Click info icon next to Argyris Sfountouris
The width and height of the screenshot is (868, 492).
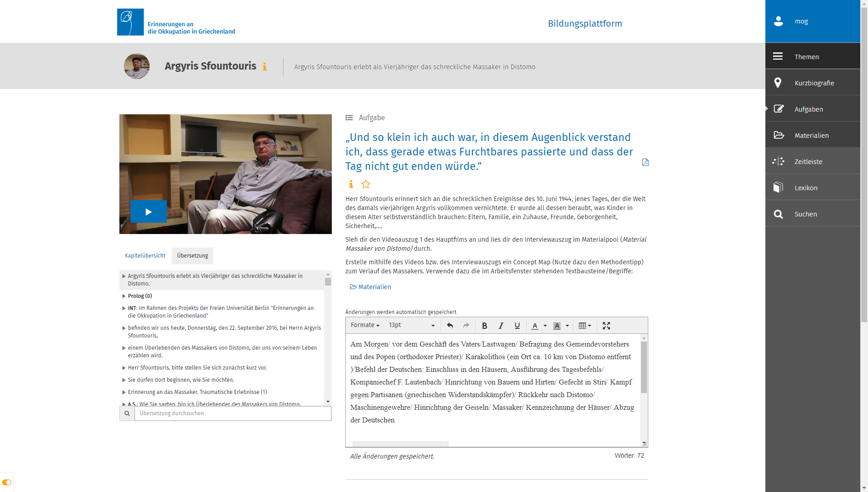[x=264, y=67]
